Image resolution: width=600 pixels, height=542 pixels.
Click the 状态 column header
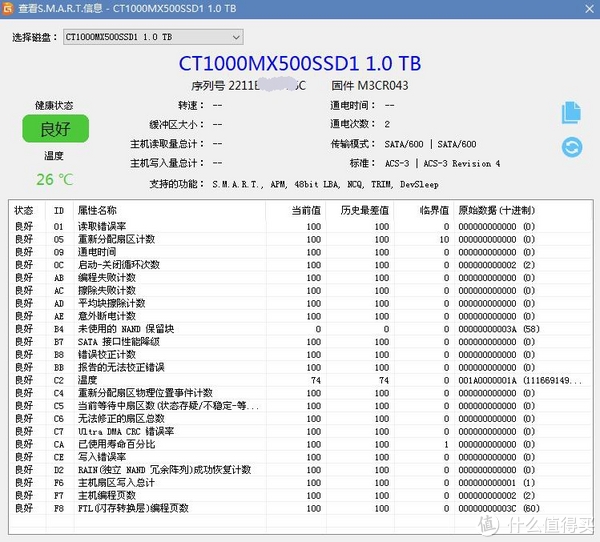pyautogui.click(x=24, y=210)
